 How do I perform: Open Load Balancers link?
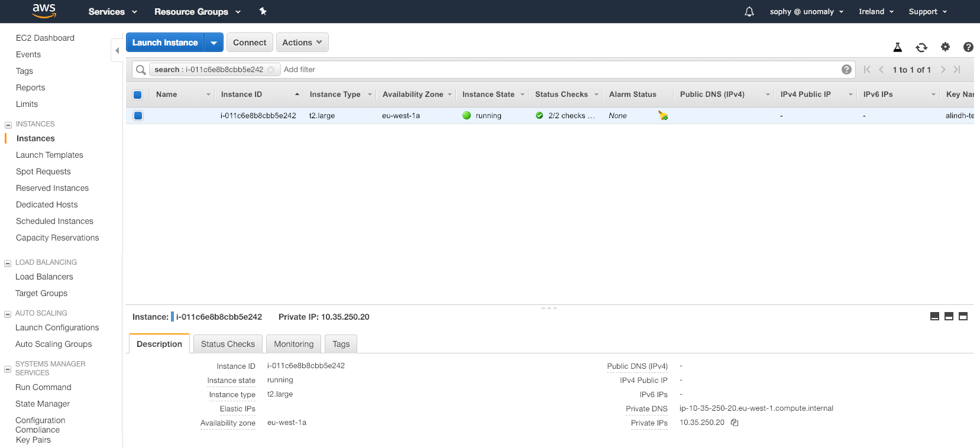tap(44, 277)
